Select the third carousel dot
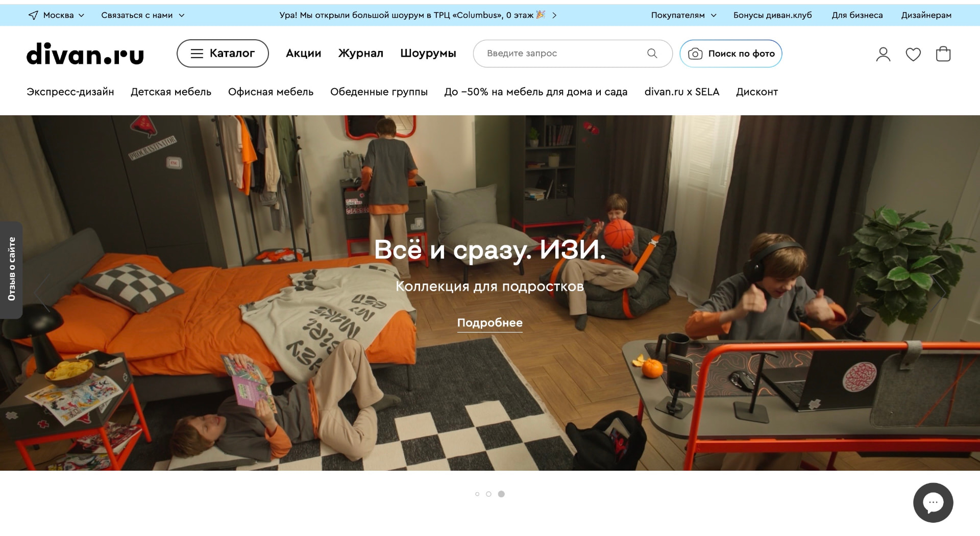Screen dimensions: 980x536 coord(501,494)
